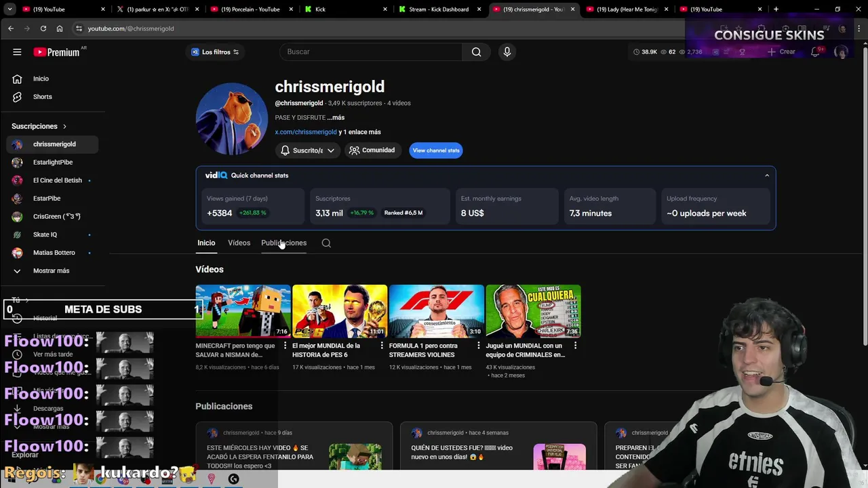868x488 pixels.
Task: Open the MINECRAFT Nisman video thumbnail
Action: (x=243, y=311)
